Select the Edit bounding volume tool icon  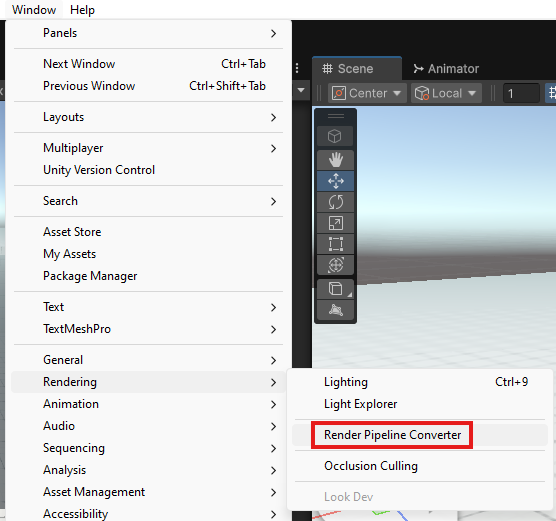click(x=335, y=310)
